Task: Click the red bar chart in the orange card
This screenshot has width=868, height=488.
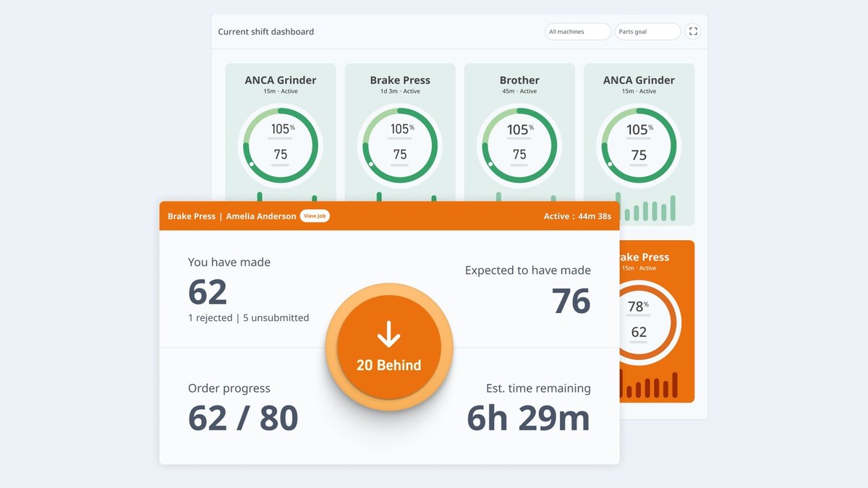Action: click(650, 385)
